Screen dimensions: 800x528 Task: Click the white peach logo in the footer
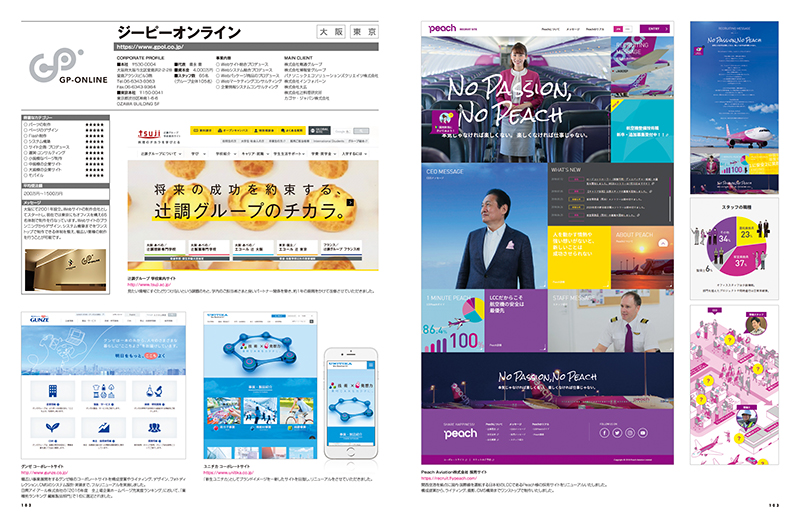click(460, 434)
